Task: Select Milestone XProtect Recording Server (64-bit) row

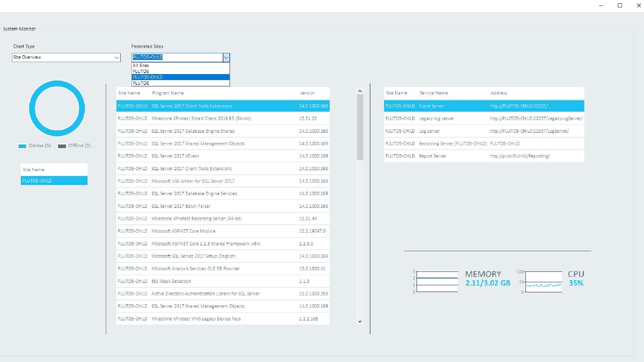Action: 223,219
